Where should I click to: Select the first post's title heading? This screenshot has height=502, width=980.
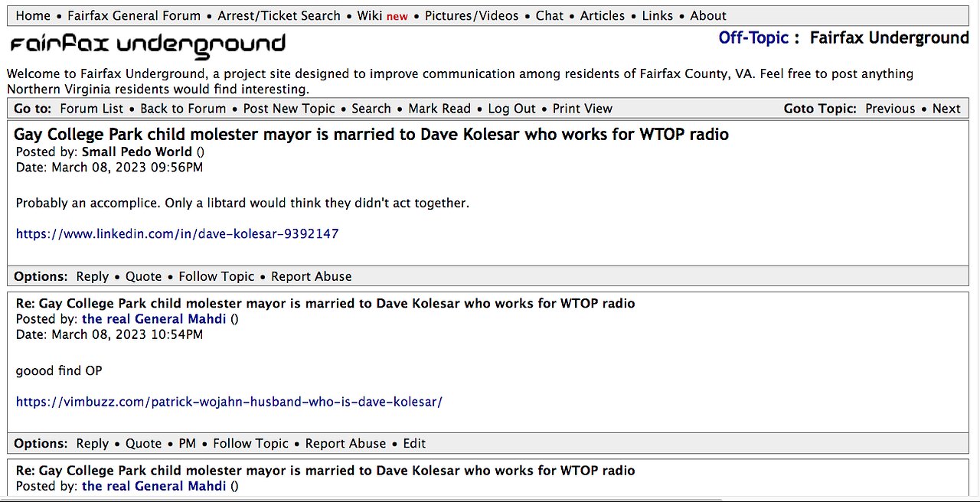pyautogui.click(x=371, y=135)
